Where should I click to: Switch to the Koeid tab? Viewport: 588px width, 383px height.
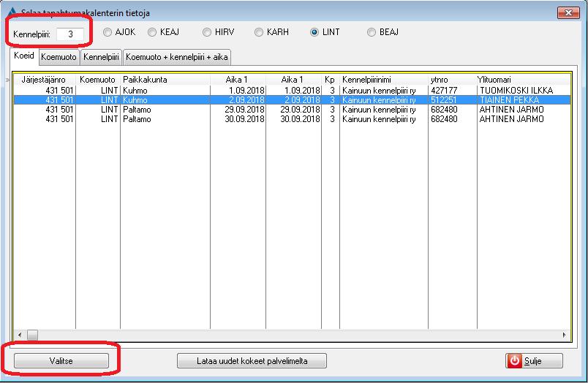tap(24, 56)
